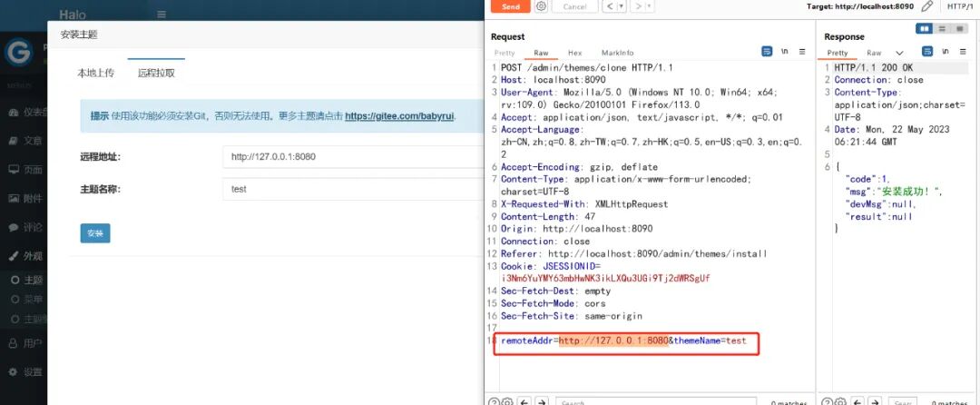Expand 外观 appearance menu in sidebar
Viewport: 980px width, 405px height.
pos(25,256)
